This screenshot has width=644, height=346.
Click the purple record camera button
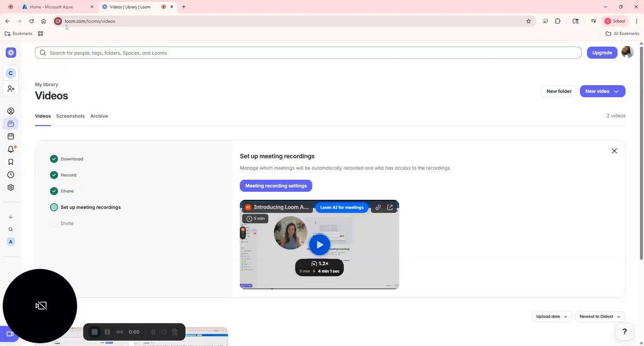9,334
